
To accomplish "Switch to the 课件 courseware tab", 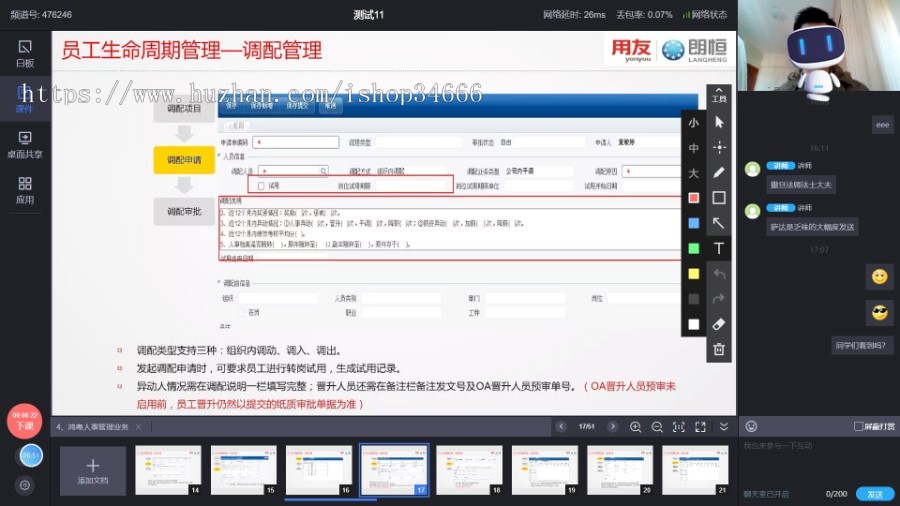I will pyautogui.click(x=25, y=99).
